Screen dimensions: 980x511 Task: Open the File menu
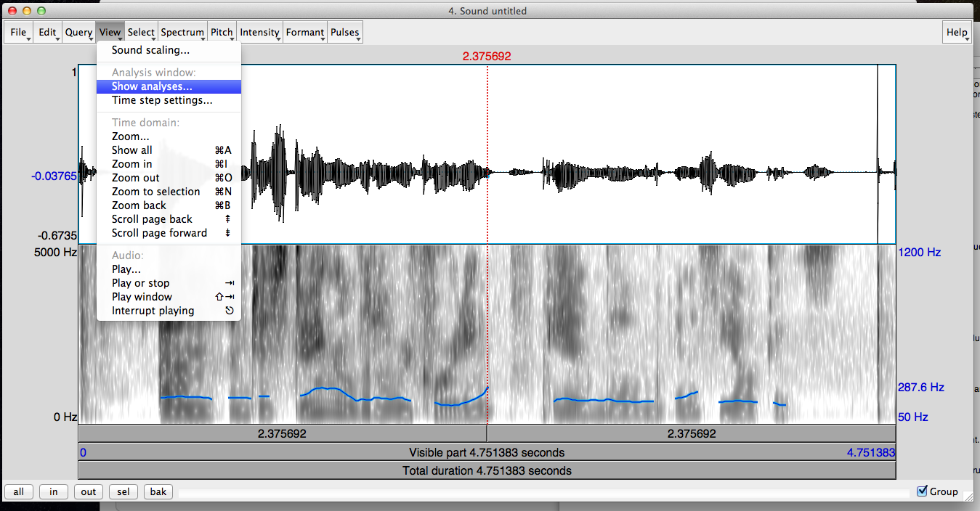18,32
